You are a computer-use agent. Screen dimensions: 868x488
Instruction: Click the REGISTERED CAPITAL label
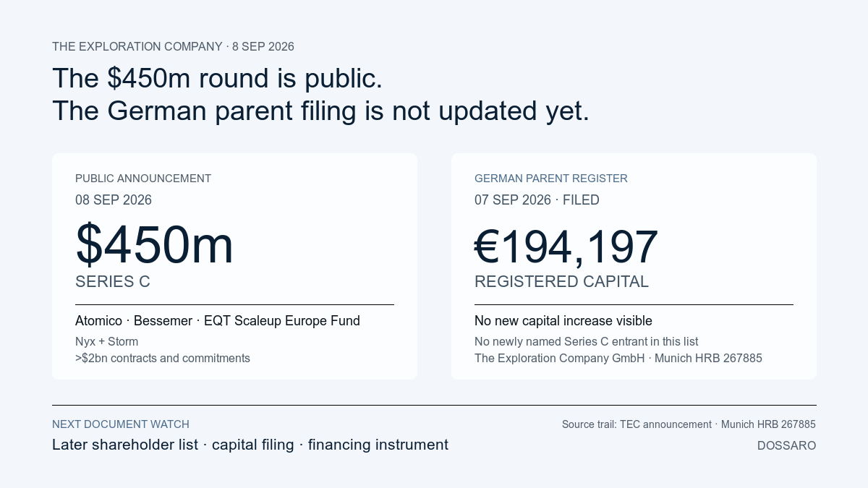click(x=561, y=282)
